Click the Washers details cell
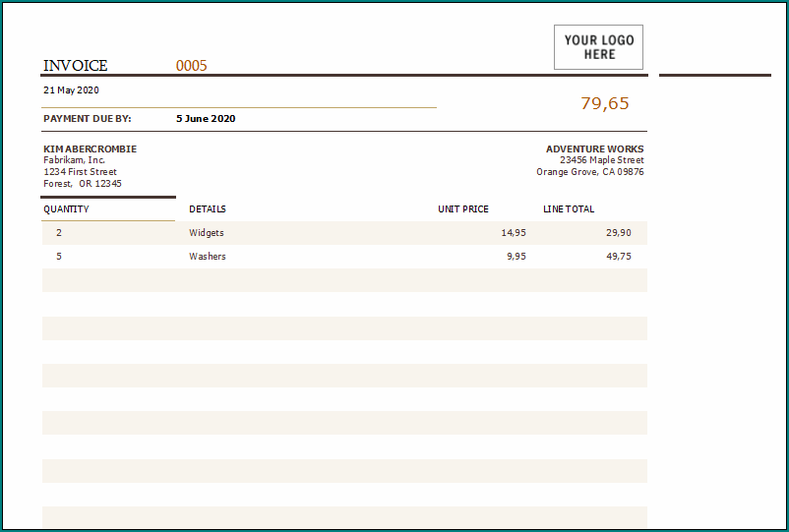789x532 pixels. point(208,257)
